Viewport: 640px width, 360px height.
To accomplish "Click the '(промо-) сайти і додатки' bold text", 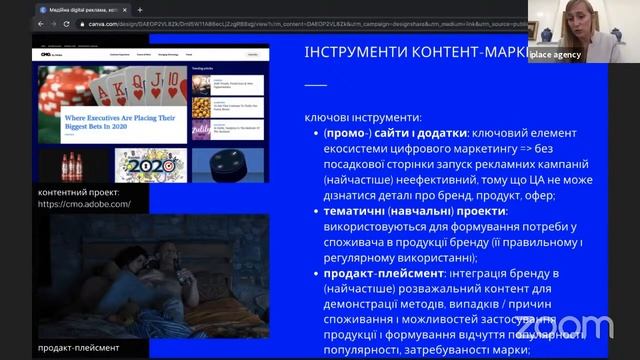I will (x=395, y=133).
